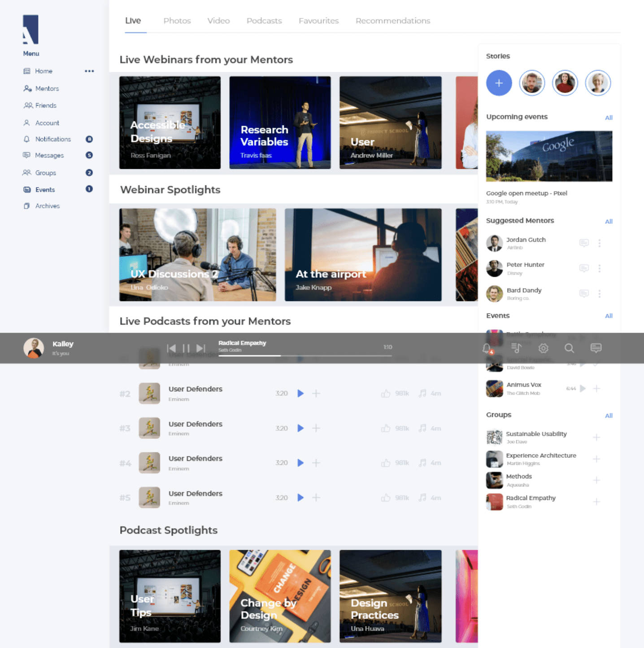Screen dimensions: 644x648
Task: View the bearded man's story avatar
Action: pyautogui.click(x=532, y=83)
